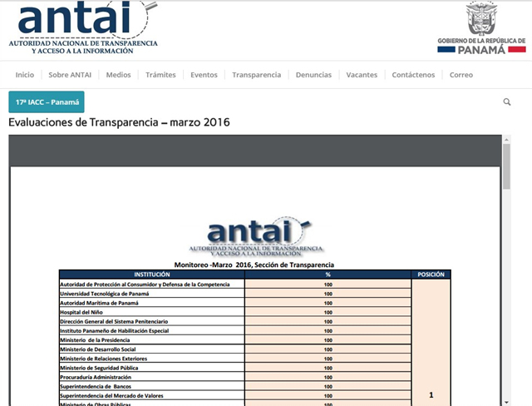Open the search magnifier icon

click(x=507, y=101)
